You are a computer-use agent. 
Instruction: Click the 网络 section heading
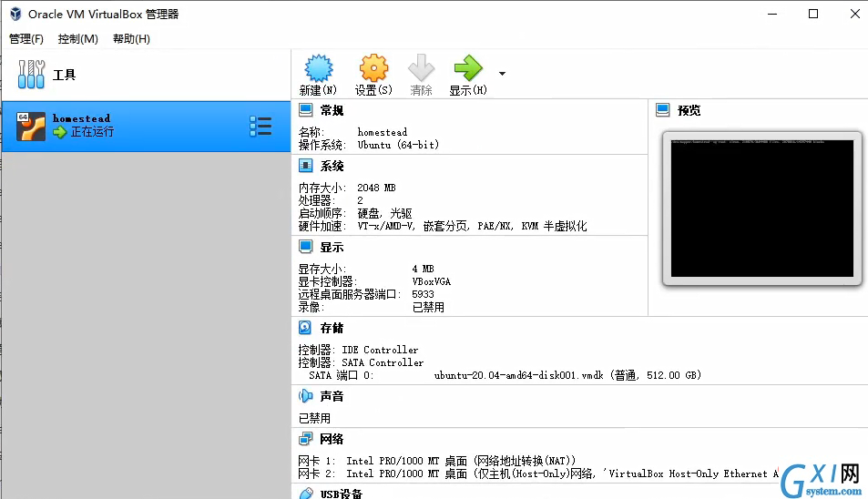[332, 439]
